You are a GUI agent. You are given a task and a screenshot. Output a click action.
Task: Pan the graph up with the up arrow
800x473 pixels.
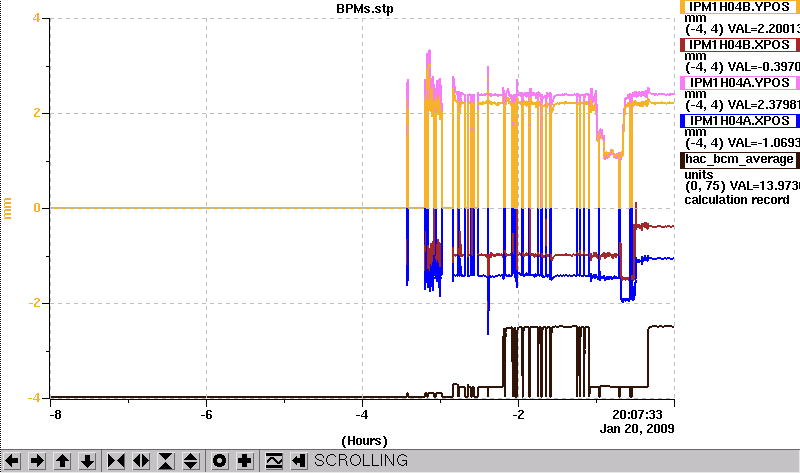pyautogui.click(x=62, y=461)
